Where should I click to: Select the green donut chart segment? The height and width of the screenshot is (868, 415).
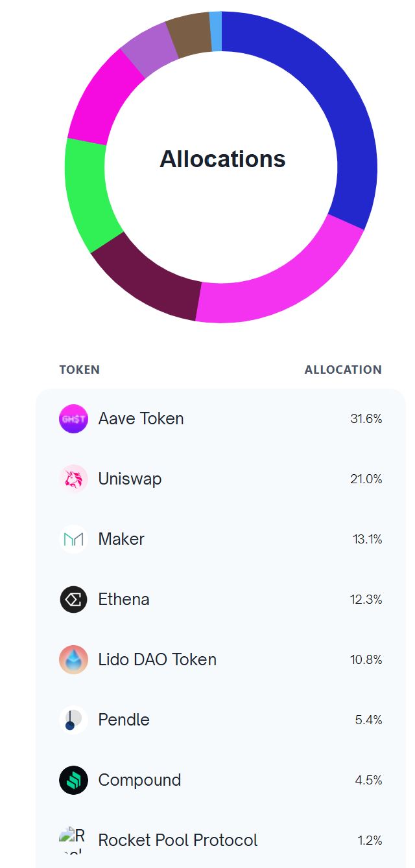(x=88, y=194)
